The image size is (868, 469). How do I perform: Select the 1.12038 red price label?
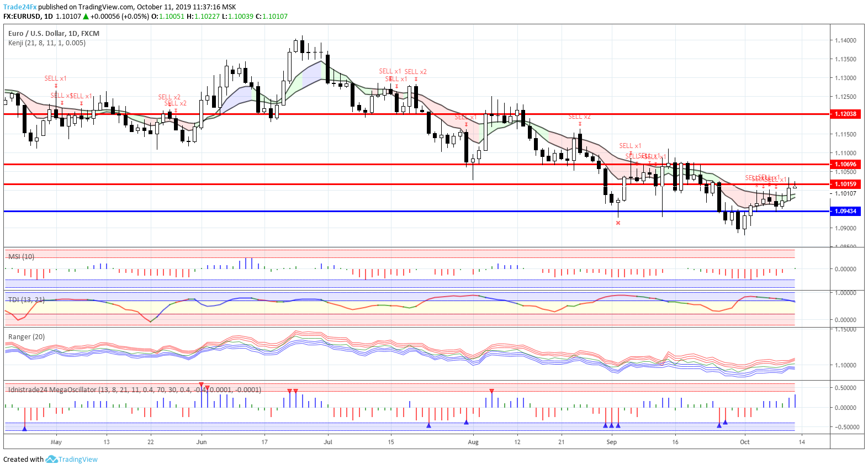[845, 114]
